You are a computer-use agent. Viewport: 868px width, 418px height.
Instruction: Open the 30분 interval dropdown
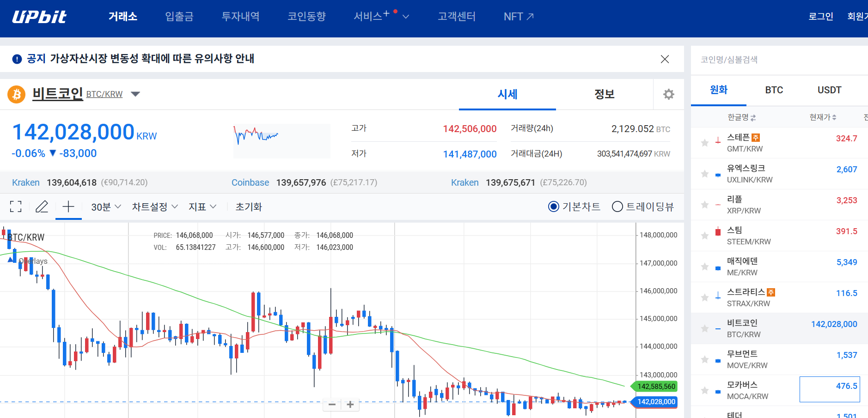tap(106, 207)
